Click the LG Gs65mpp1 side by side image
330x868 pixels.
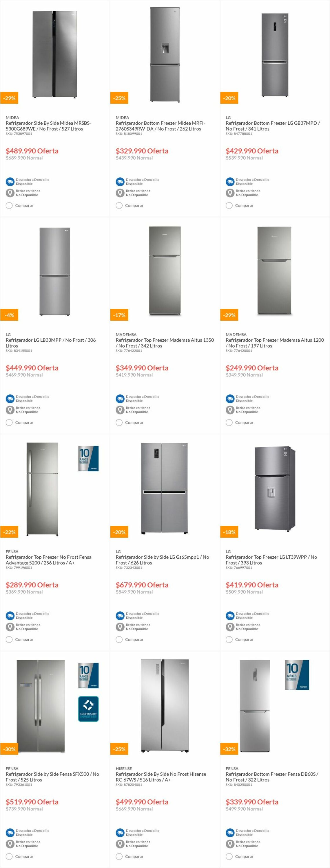[x=165, y=489]
